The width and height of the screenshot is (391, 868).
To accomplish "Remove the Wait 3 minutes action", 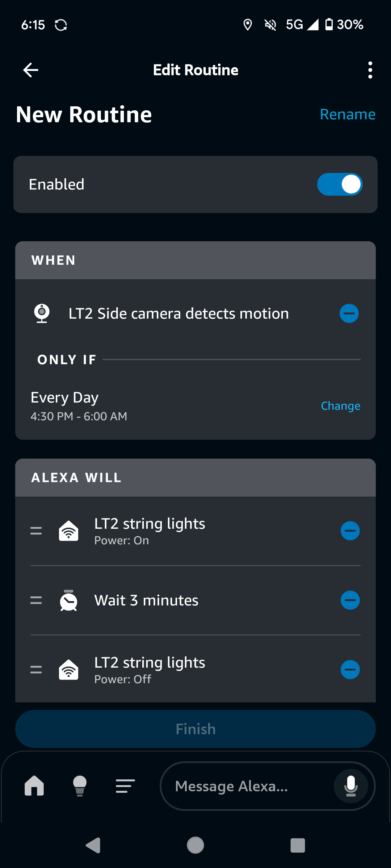I will tap(350, 600).
